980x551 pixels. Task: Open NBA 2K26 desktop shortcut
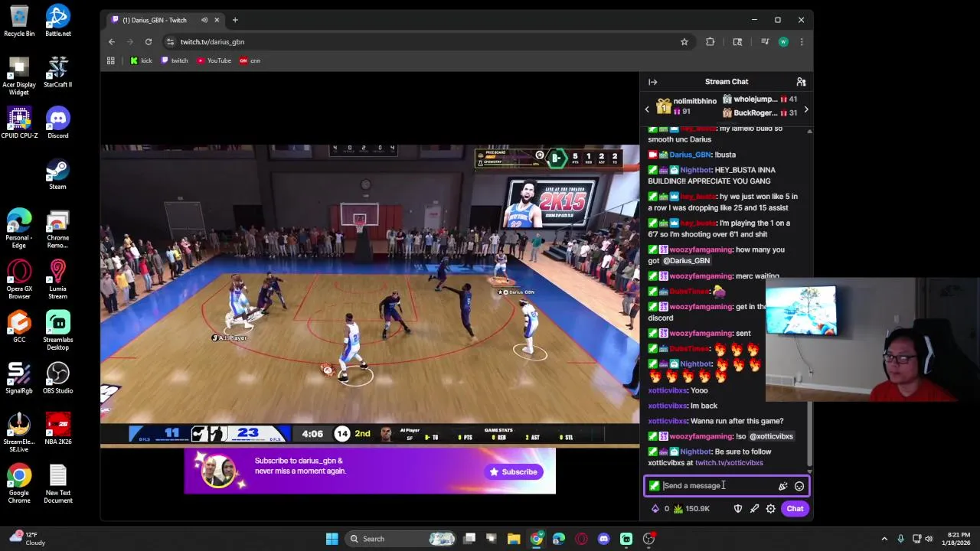click(57, 429)
